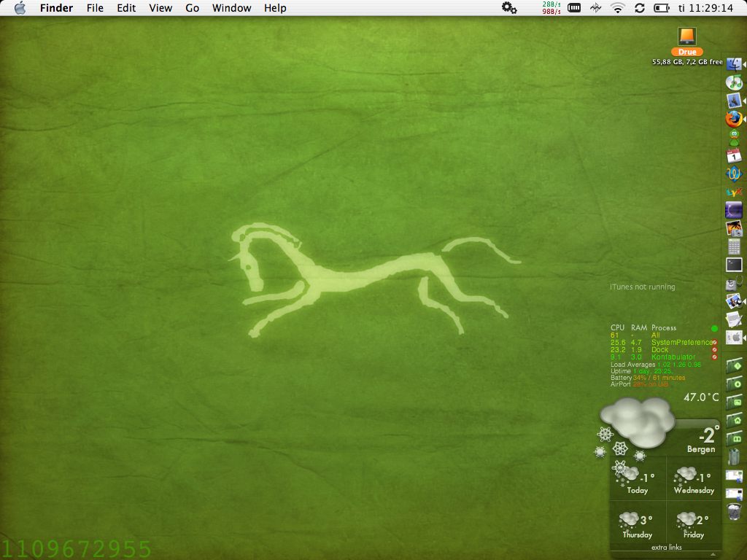Open System Preferences in the Dock

click(734, 338)
